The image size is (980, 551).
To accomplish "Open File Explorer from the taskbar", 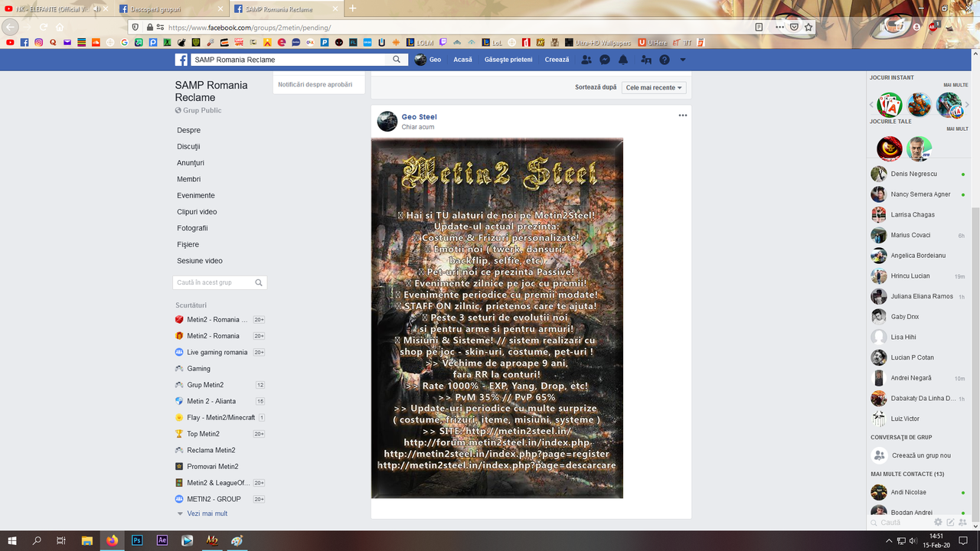I will pos(87,540).
